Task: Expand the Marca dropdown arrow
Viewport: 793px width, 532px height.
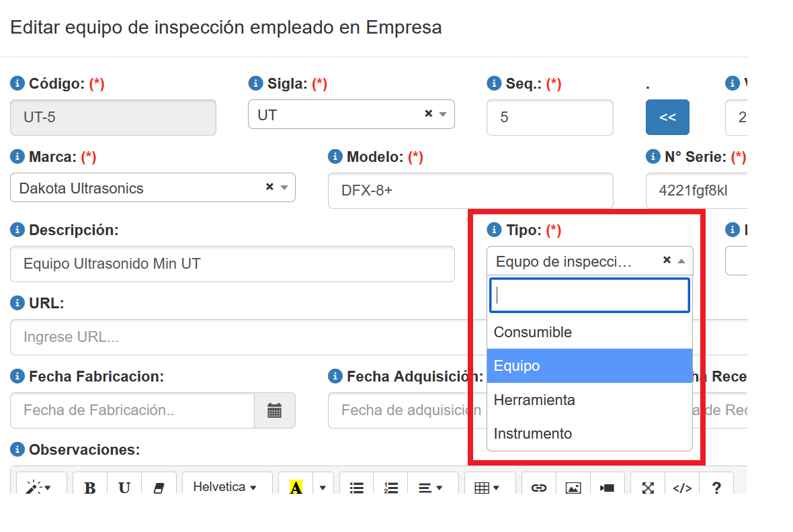Action: (284, 187)
